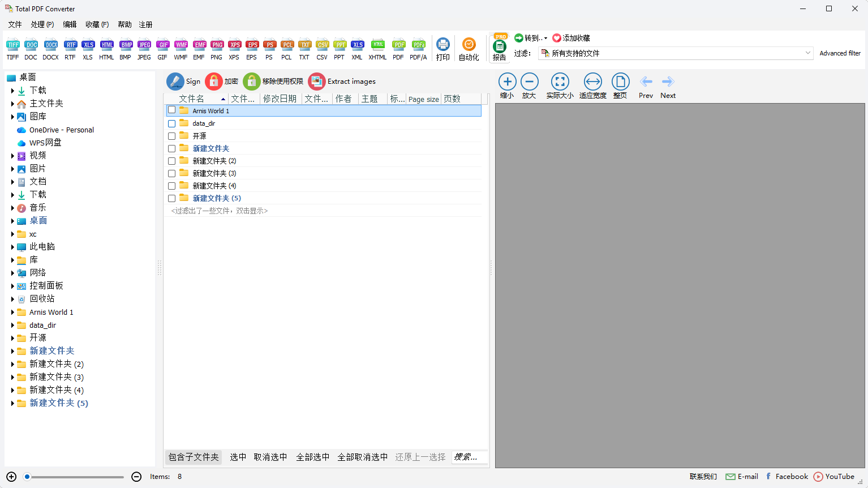
Task: Choose PPT conversion icon
Action: [340, 49]
